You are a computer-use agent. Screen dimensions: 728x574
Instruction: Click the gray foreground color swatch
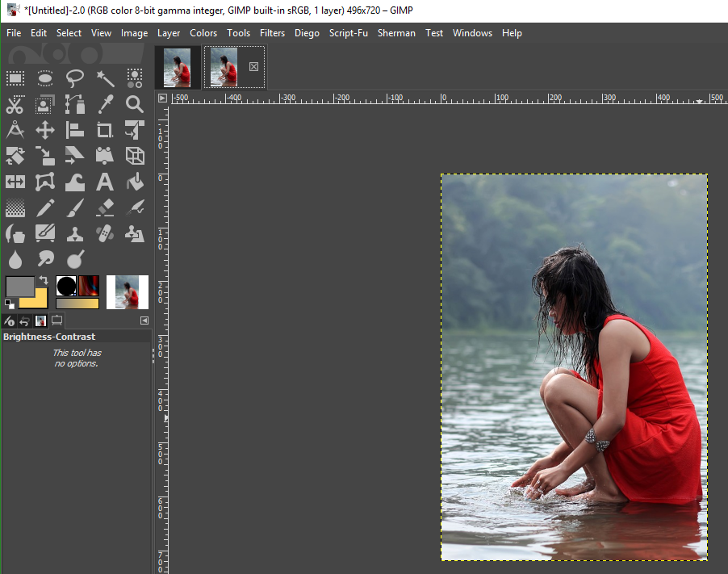point(19,287)
